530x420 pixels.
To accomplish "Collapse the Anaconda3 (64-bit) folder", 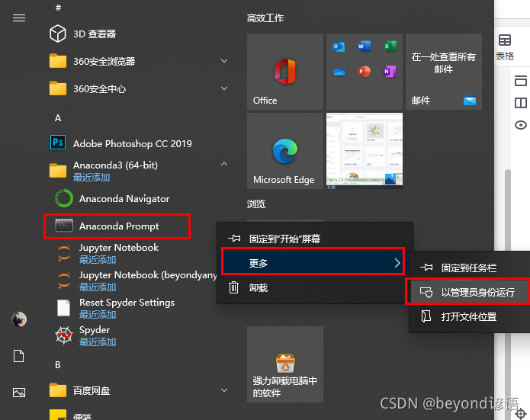I will (x=223, y=164).
